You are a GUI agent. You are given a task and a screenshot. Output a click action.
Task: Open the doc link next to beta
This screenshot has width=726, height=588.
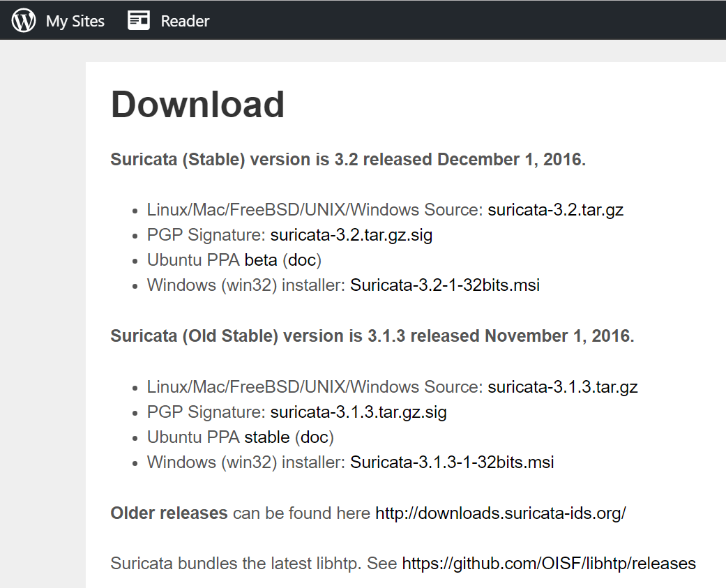pyautogui.click(x=302, y=260)
